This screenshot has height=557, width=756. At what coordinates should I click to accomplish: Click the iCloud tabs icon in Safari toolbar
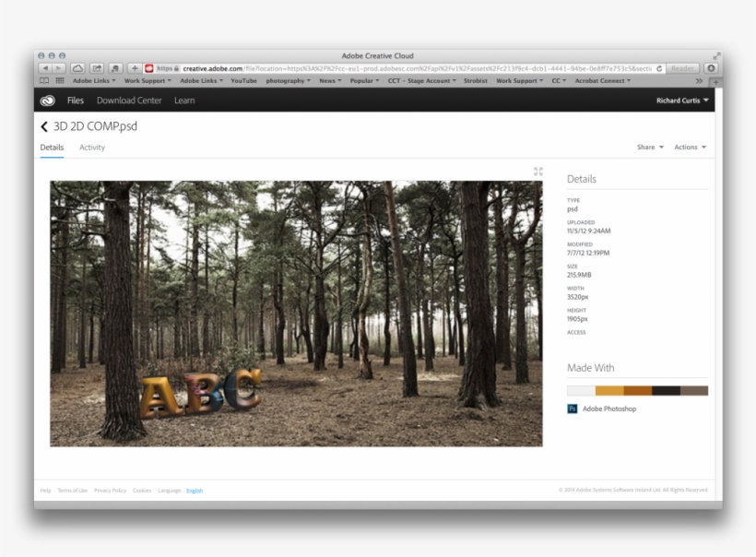tap(77, 68)
